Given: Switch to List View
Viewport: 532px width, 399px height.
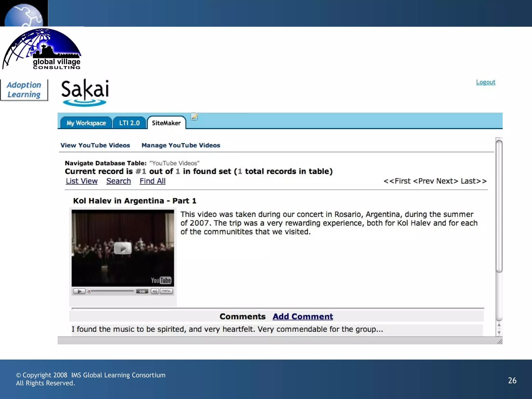Looking at the screenshot, I should [x=82, y=181].
